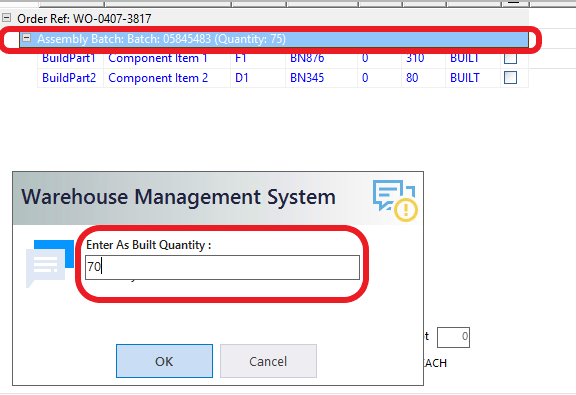
Task: Click the Order Ref WO-0407-3817 header row
Action: [264, 18]
